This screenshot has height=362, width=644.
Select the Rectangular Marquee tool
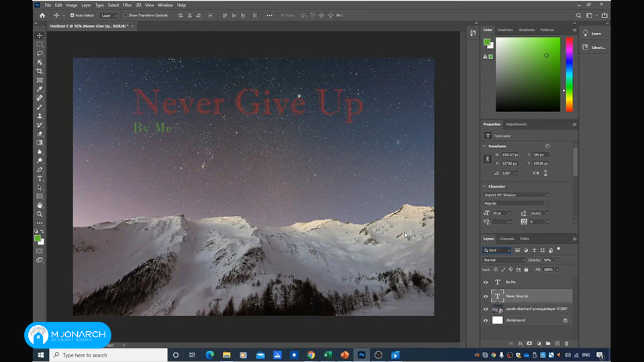coord(40,44)
